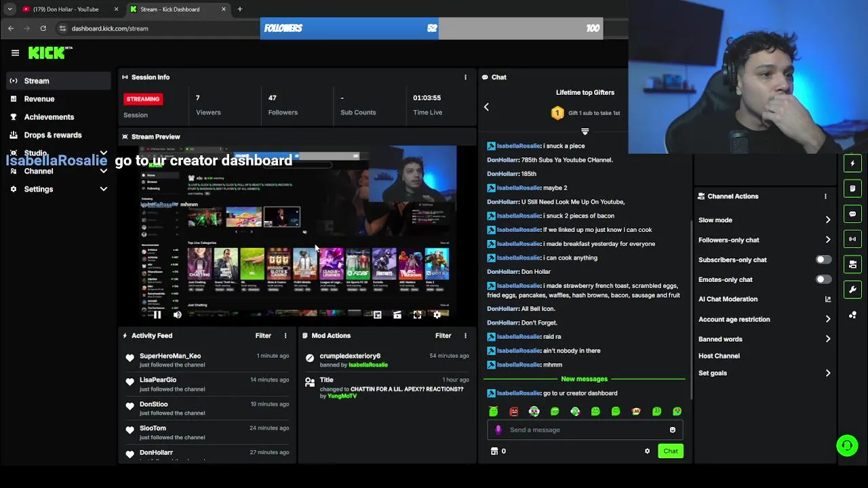Open banned user IsabellaRosalie link in Mod Actions
The image size is (868, 488).
(368, 365)
